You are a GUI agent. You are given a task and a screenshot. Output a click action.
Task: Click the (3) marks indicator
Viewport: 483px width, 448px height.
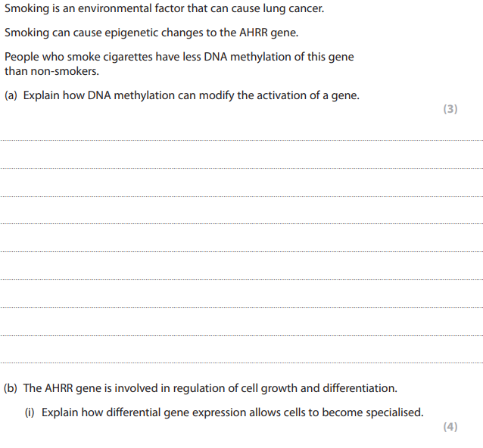point(450,109)
